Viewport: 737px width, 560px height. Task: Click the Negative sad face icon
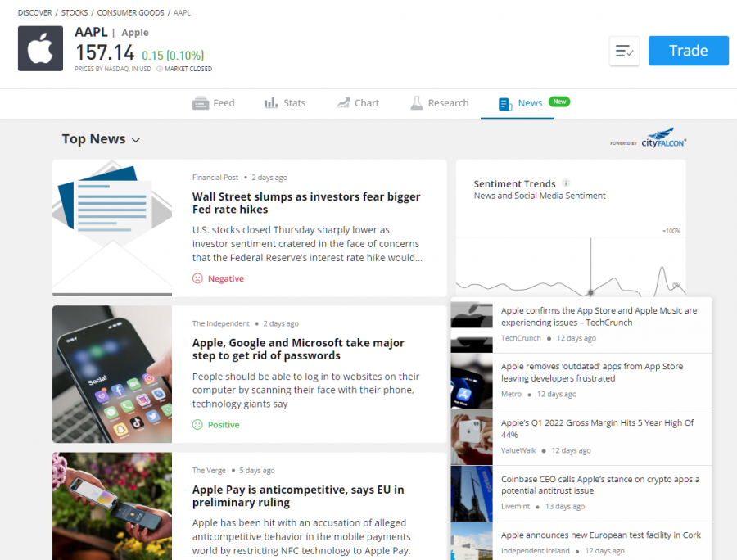click(x=197, y=278)
